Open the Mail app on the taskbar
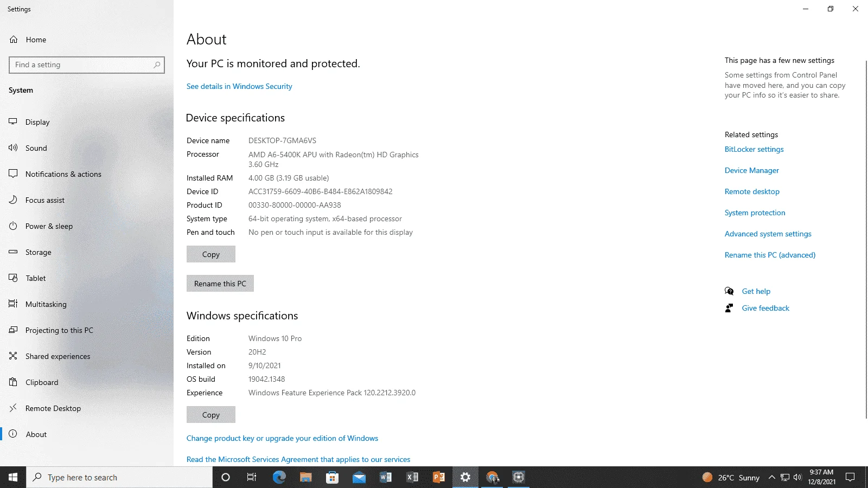 [359, 477]
